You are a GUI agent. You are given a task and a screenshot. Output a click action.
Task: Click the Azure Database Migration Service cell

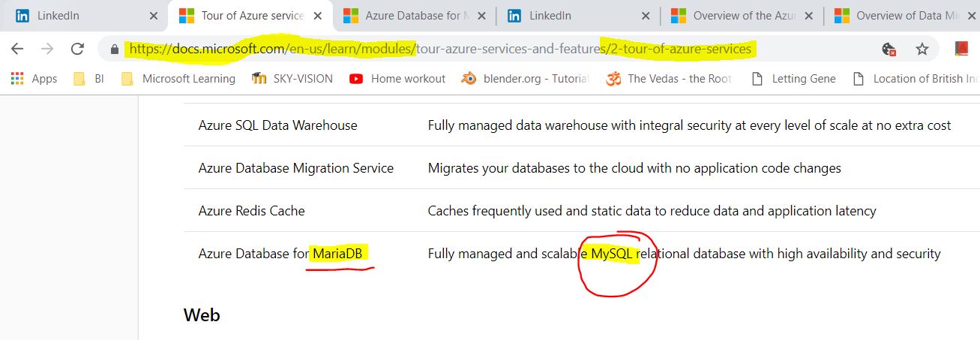point(295,168)
